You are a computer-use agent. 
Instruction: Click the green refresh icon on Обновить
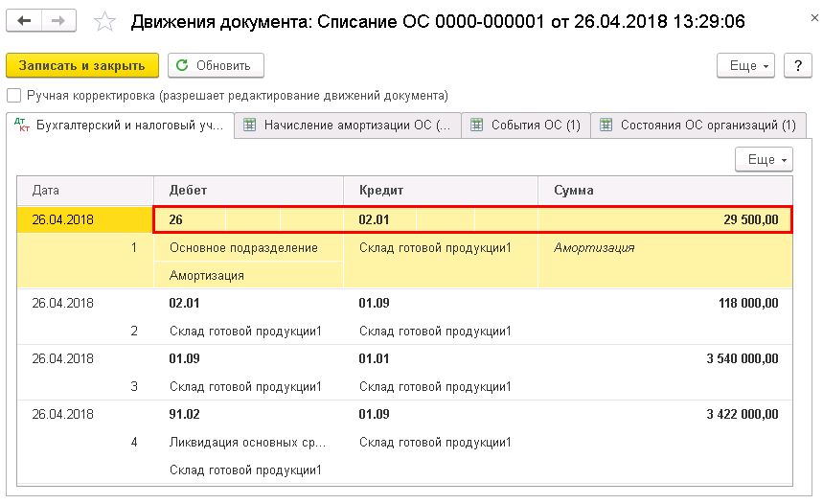click(x=182, y=65)
